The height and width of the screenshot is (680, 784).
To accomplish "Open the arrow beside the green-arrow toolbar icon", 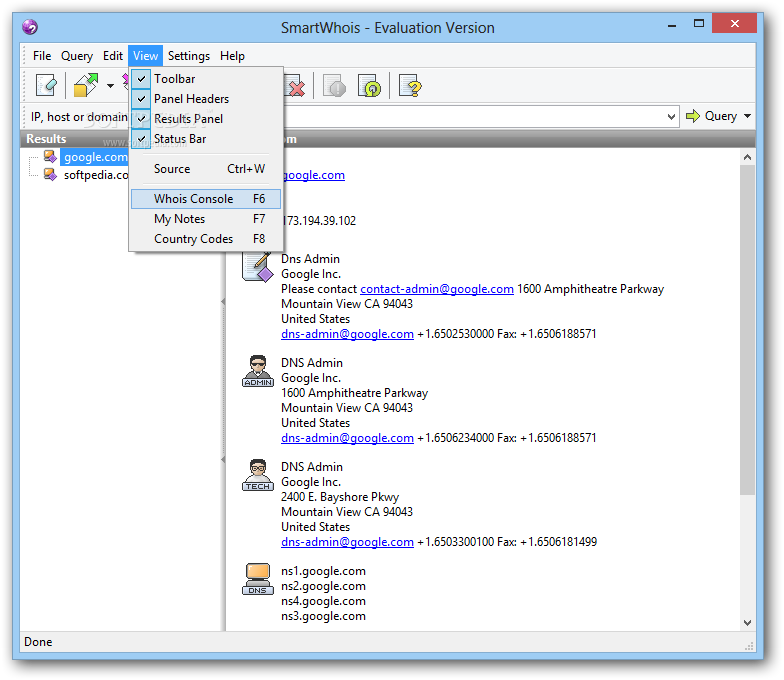I will point(110,86).
